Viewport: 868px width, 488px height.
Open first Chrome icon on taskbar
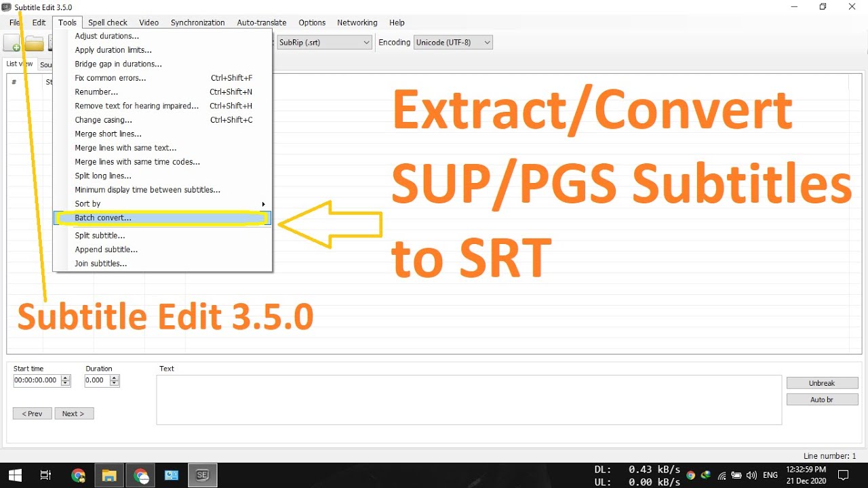[78, 475]
